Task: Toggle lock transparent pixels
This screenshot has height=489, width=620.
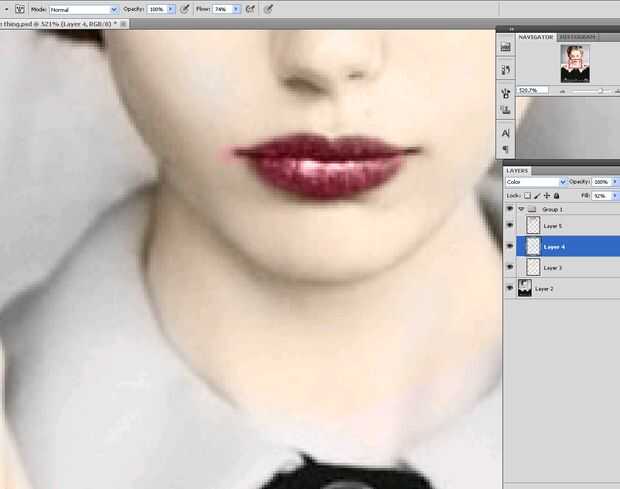Action: tap(527, 196)
